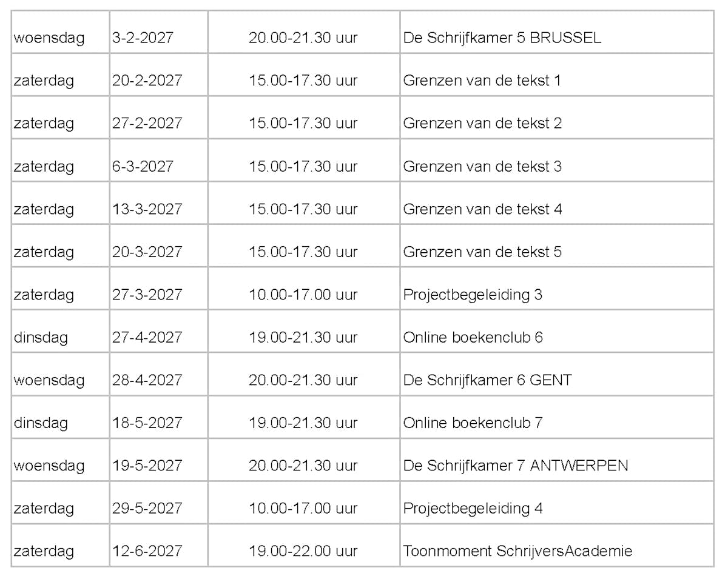Select 'Grenzen van de tekst 5' cell
This screenshot has height=579, width=728.
point(482,252)
